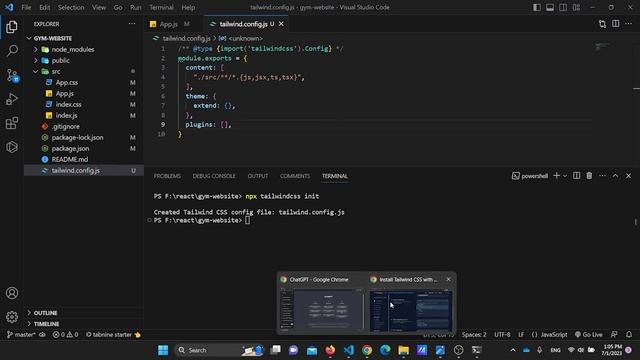This screenshot has height=360, width=640.
Task: Open the Explorer view in activity bar
Action: (x=12, y=27)
